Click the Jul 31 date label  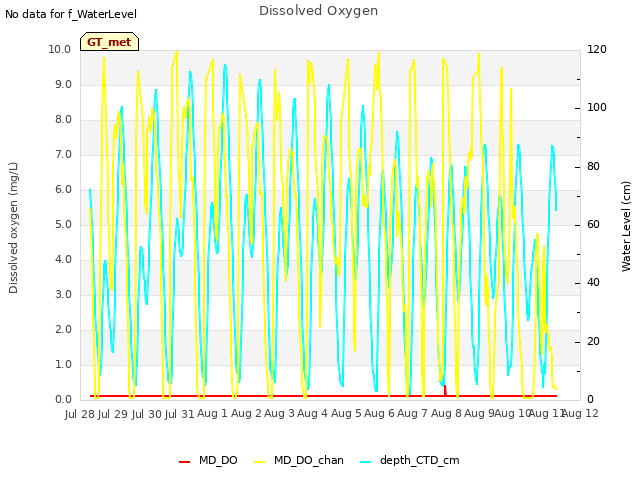coord(179,414)
